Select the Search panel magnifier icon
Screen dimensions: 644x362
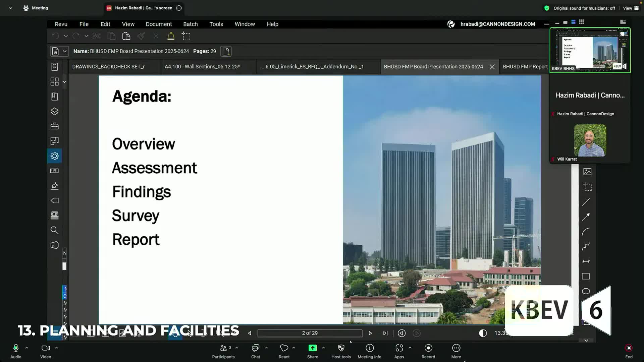click(54, 230)
